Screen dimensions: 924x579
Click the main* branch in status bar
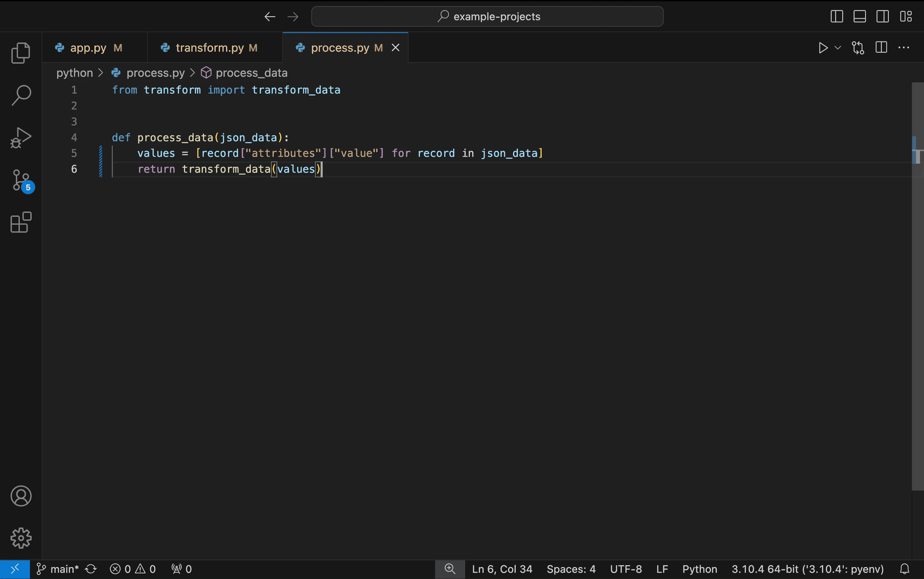pos(59,569)
